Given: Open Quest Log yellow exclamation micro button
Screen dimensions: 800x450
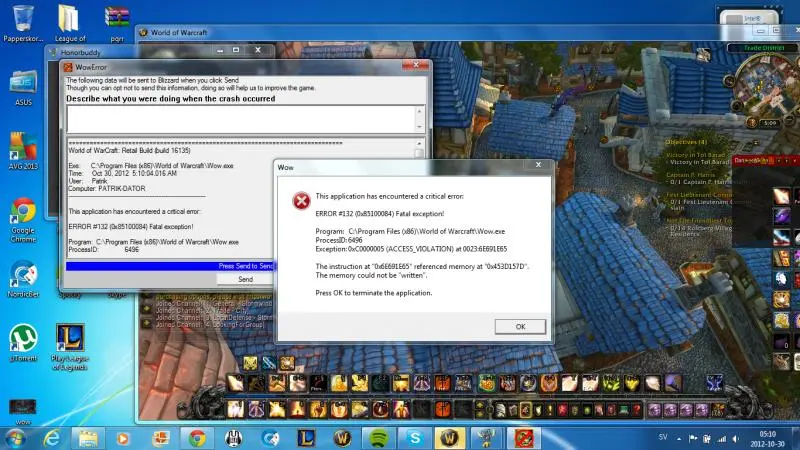Looking at the screenshot, I should click(x=549, y=410).
